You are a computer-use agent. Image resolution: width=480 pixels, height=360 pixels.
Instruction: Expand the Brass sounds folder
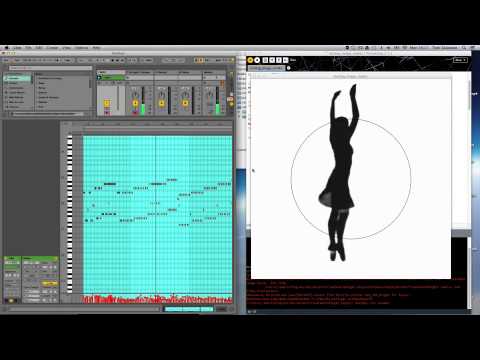42,88
